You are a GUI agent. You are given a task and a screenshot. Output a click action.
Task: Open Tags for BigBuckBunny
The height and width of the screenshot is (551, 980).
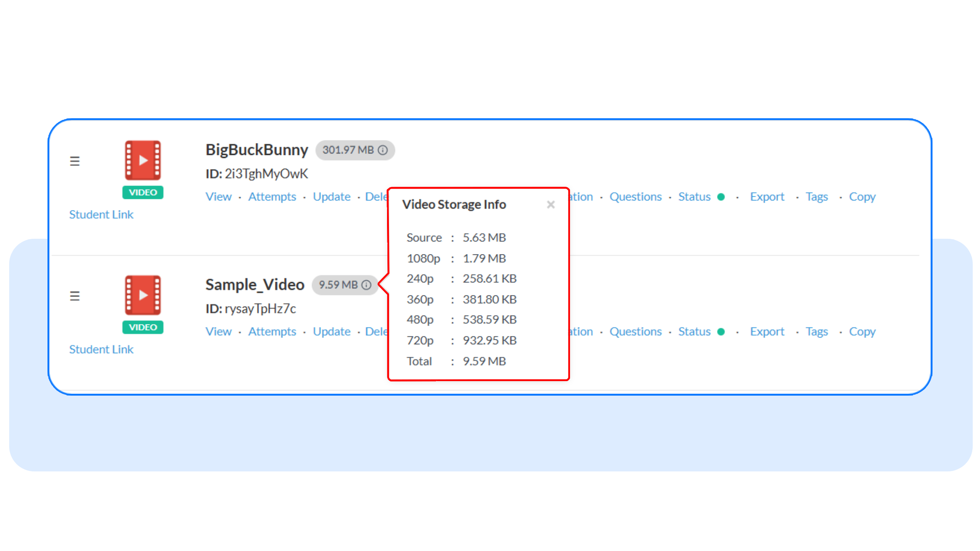(x=817, y=197)
